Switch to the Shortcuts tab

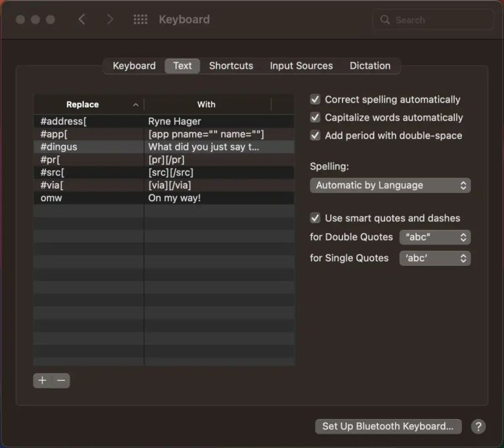(231, 66)
